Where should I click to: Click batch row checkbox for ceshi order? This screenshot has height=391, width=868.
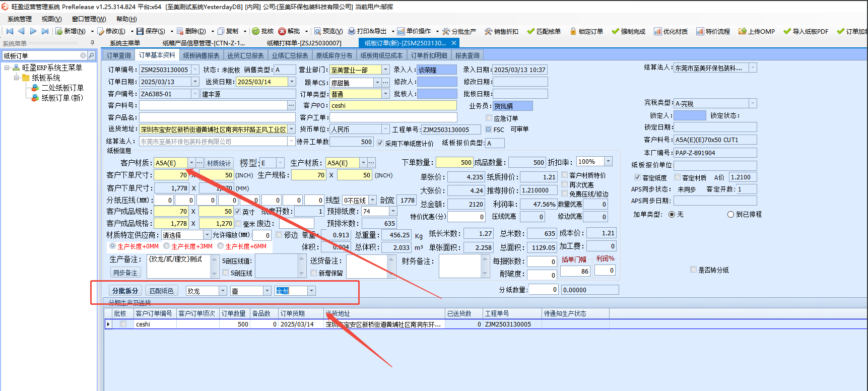click(x=123, y=324)
